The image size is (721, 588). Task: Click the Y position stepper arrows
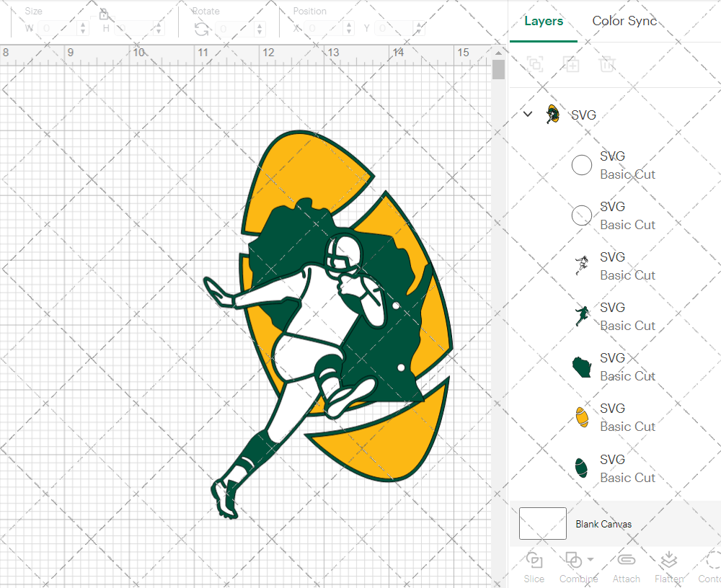(419, 29)
